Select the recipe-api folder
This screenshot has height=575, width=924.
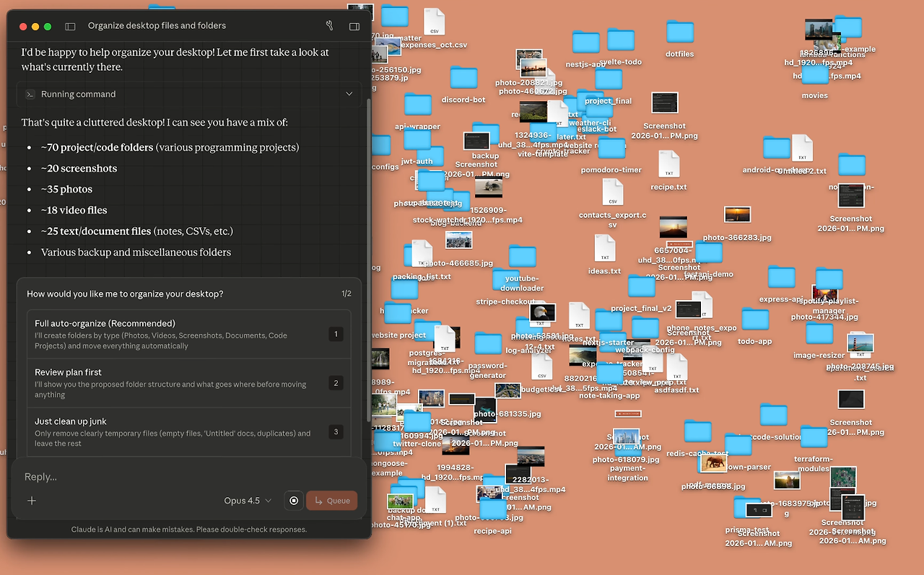tap(493, 509)
